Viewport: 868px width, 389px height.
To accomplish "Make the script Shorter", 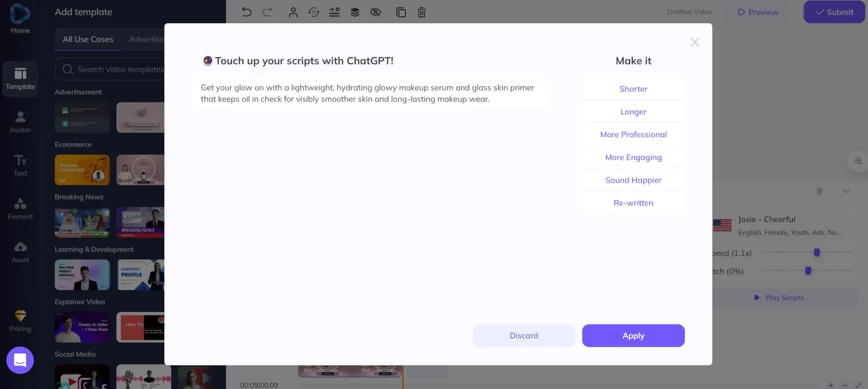I will 633,89.
